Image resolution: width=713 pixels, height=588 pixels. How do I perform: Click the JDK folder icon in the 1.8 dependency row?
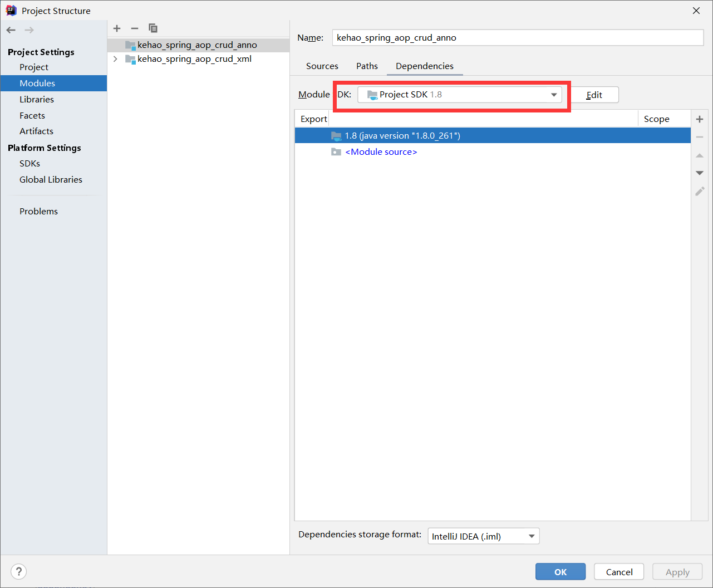coord(336,136)
